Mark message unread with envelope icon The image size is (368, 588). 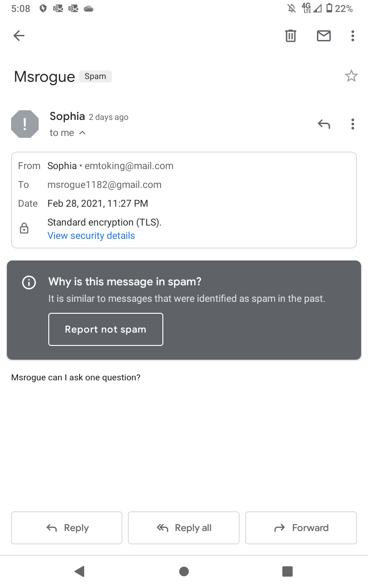324,35
